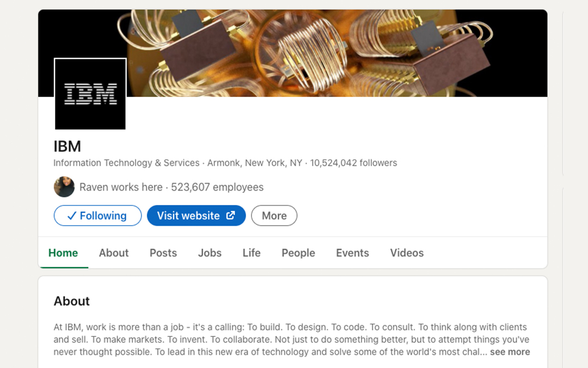
Task: Select the Videos tab
Action: tap(407, 253)
